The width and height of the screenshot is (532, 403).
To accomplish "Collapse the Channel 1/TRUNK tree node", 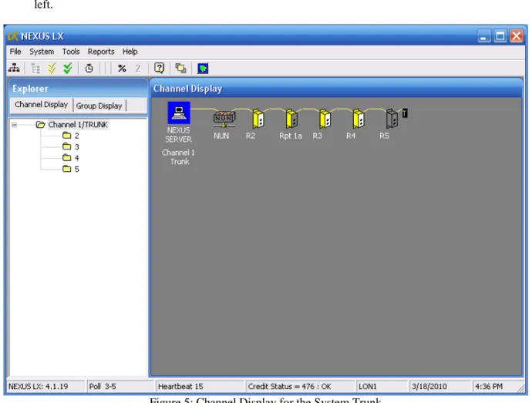I will [14, 125].
